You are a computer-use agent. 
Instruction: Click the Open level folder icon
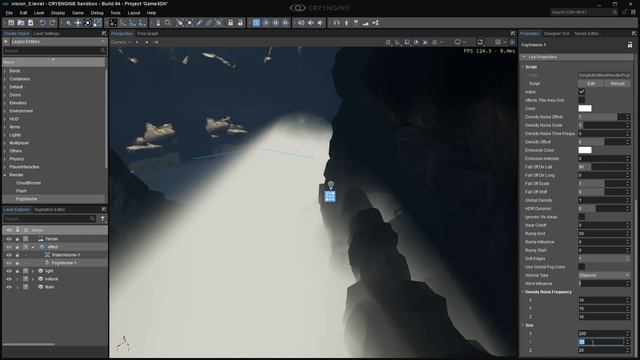point(21,23)
